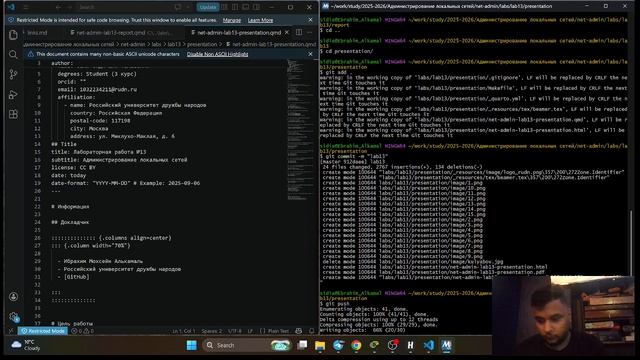Click line containing email 1032234211@rudn.ru

tap(97, 89)
